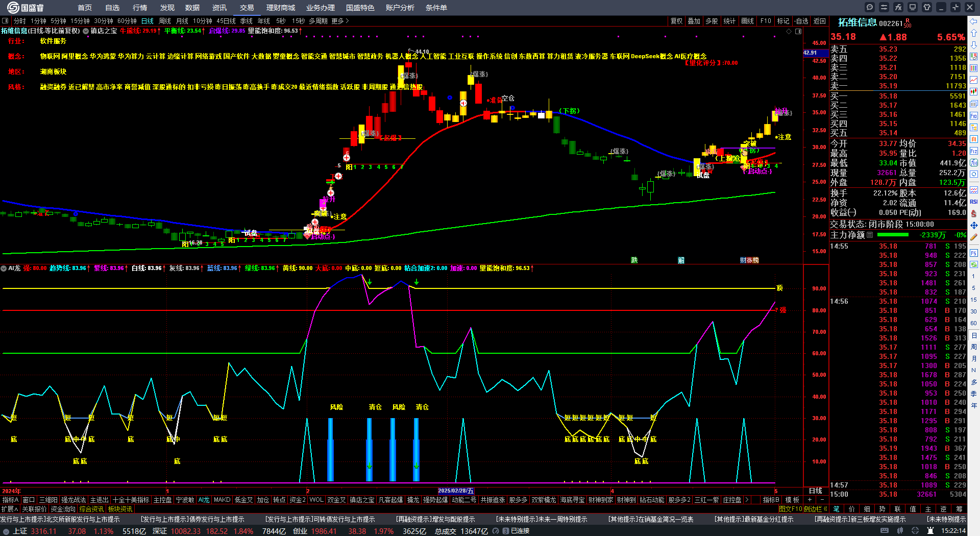Switch to the 周线 weekly period tab
Image resolution: width=980 pixels, height=536 pixels.
pos(165,21)
